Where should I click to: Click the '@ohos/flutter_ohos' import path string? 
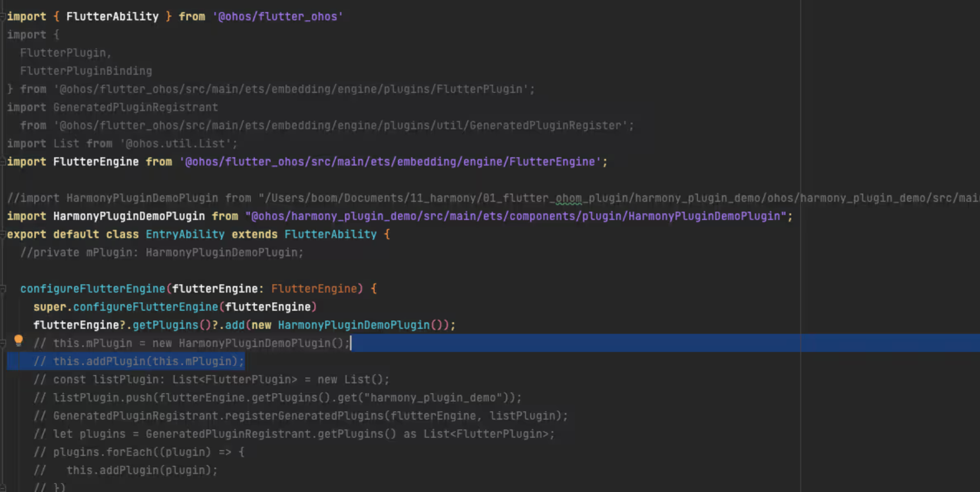point(277,17)
